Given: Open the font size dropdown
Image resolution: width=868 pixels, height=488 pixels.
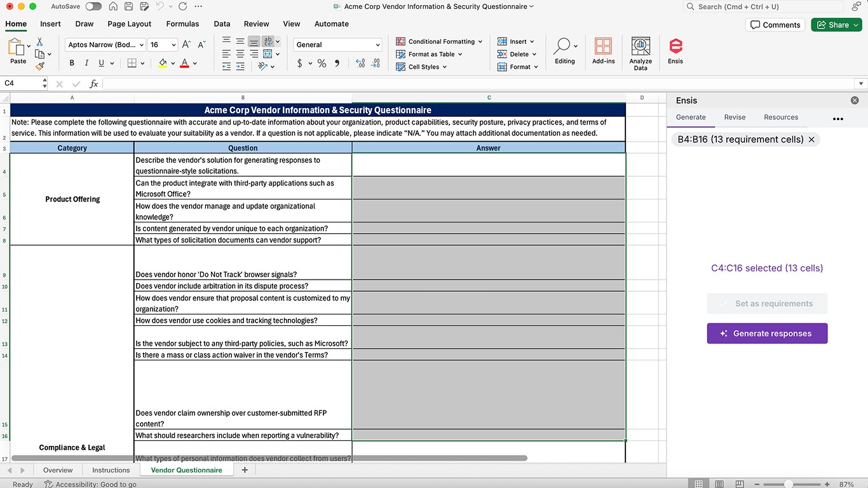Looking at the screenshot, I should pos(173,44).
